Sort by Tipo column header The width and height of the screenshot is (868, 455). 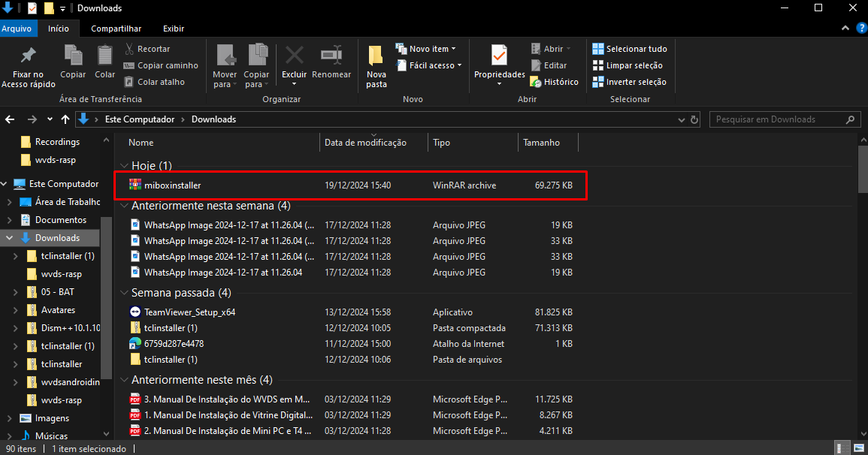coord(473,143)
